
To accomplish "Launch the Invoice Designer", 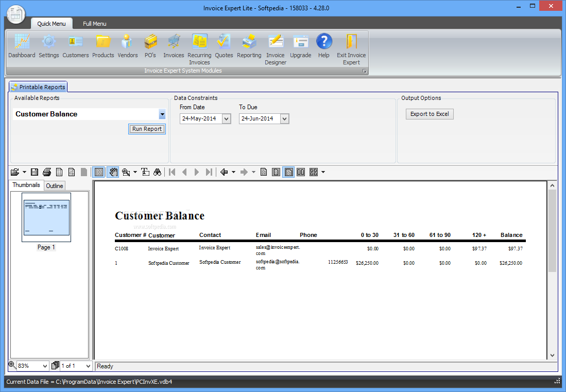I will coord(276,49).
